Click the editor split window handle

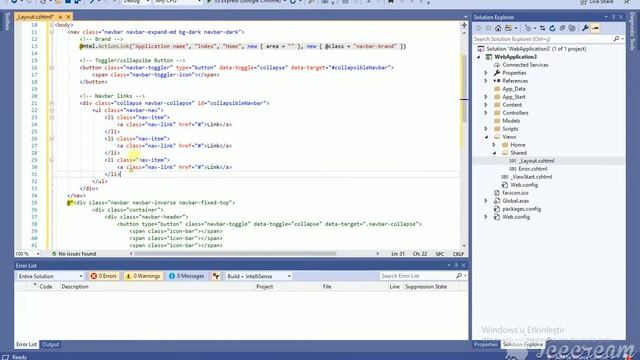[x=464, y=25]
